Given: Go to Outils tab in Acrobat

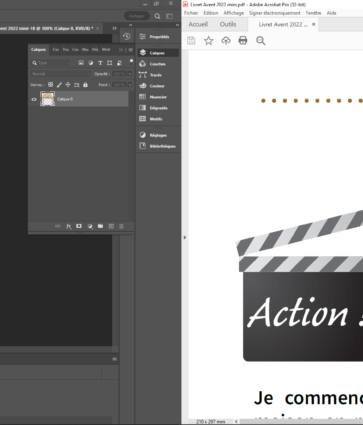Looking at the screenshot, I should (x=228, y=24).
